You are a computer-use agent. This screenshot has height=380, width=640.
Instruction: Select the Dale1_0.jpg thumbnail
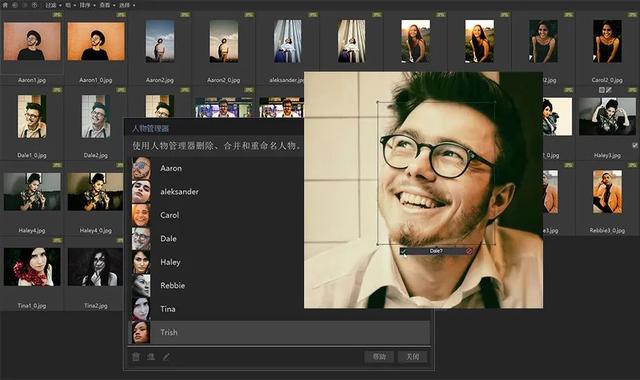point(32,116)
